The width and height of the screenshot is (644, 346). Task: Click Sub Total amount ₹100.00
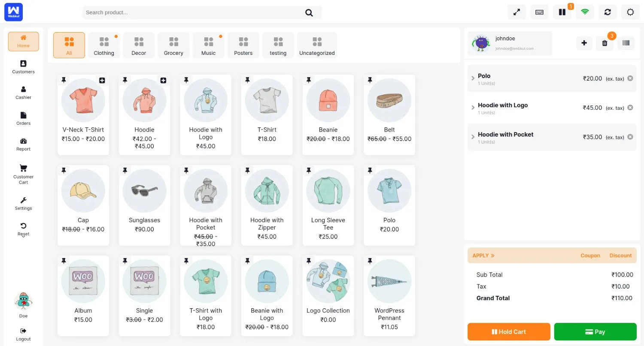coord(622,275)
